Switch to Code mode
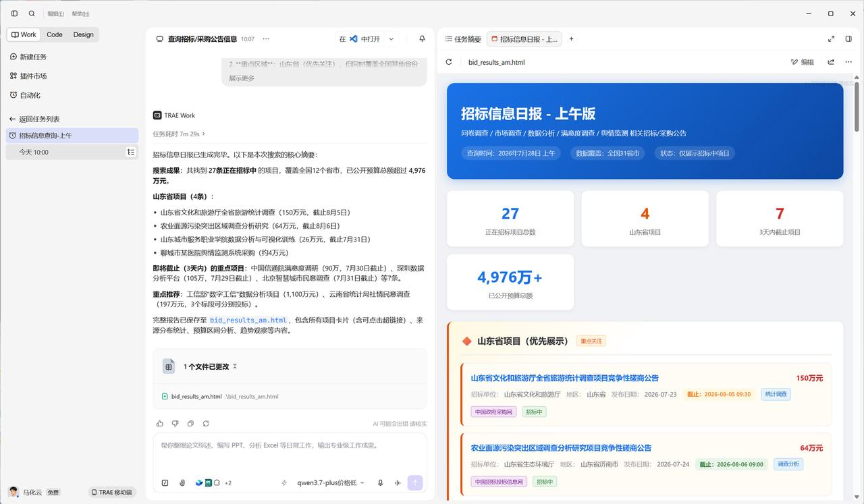The height and width of the screenshot is (504, 864). 55,34
